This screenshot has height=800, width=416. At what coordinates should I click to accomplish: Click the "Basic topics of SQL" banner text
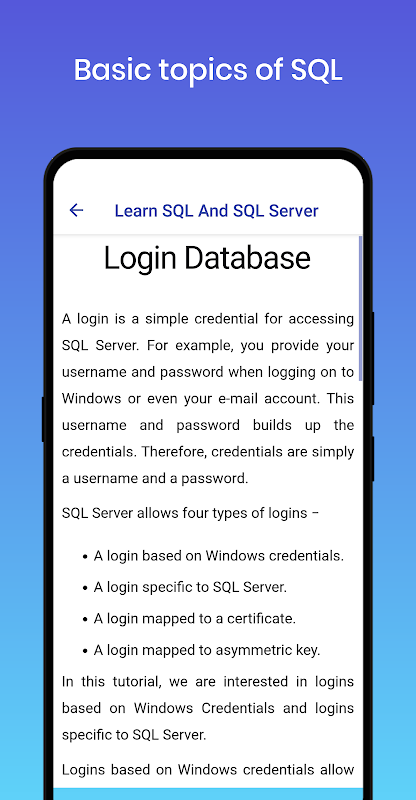[x=208, y=70]
